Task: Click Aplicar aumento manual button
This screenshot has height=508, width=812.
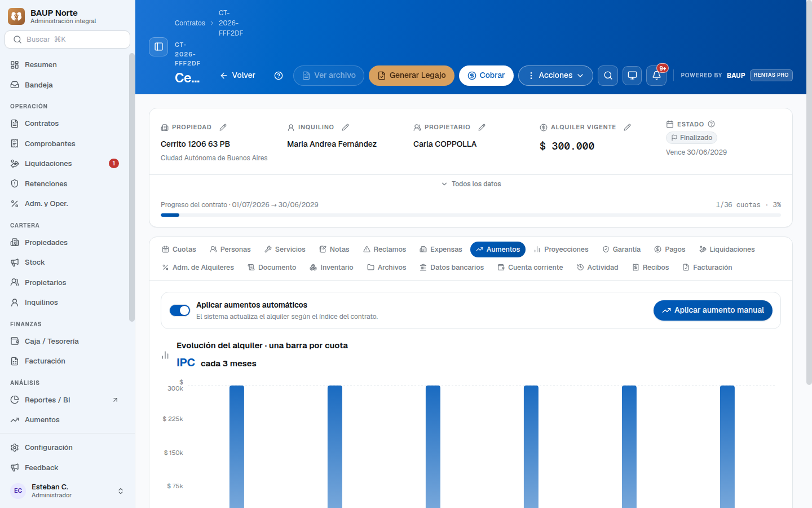Action: 713,310
